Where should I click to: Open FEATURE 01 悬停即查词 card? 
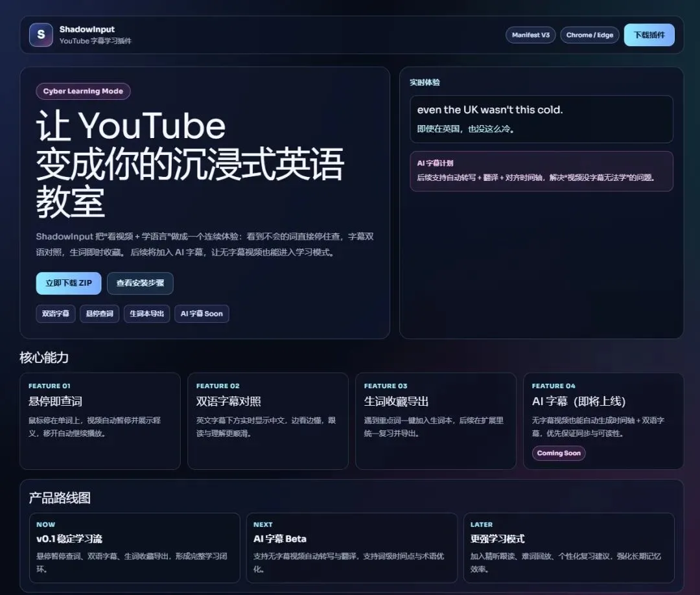100,421
